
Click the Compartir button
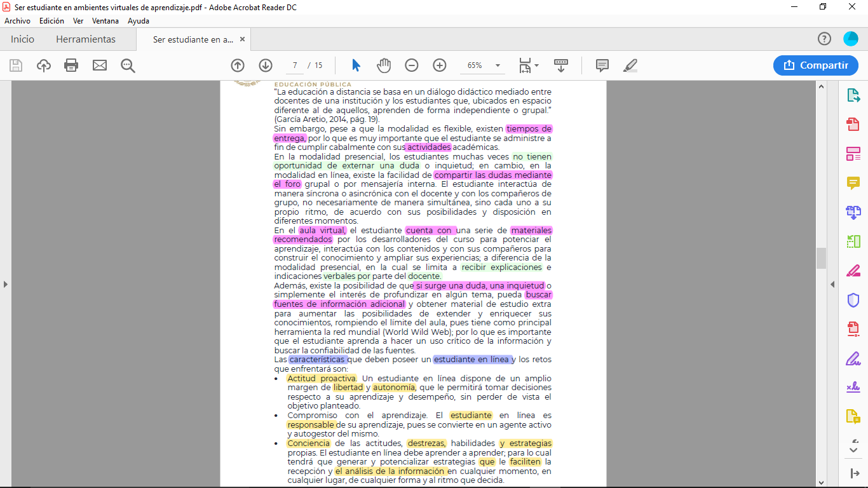[x=816, y=65]
